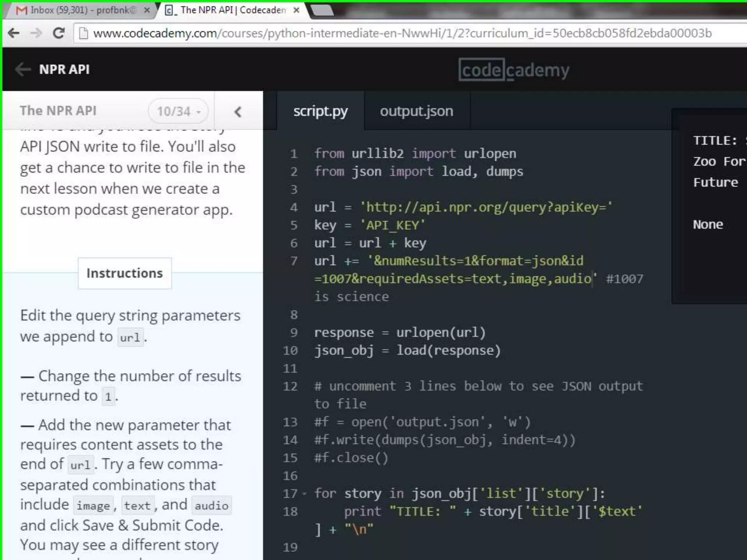This screenshot has width=747, height=560.
Task: Click the numResults=1 query string text
Action: 423,261
